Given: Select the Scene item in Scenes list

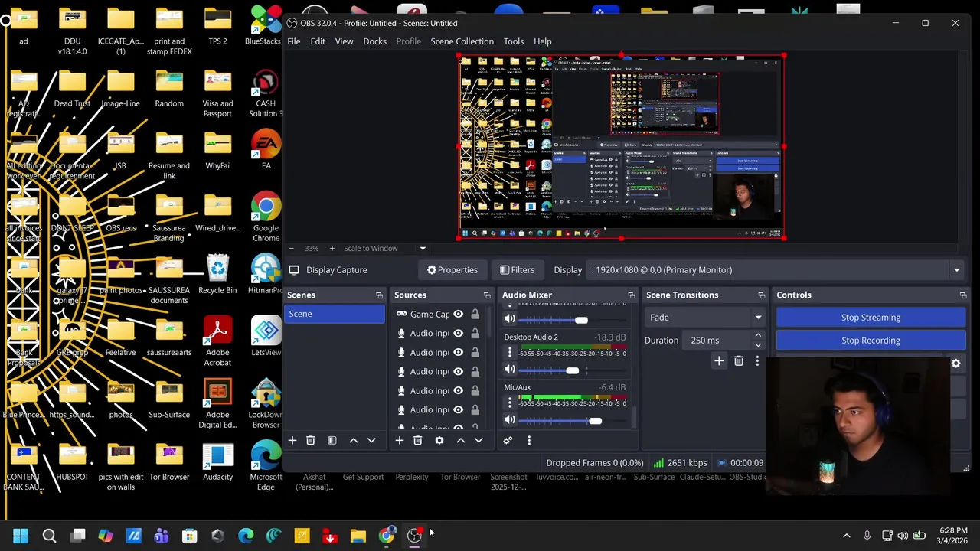Looking at the screenshot, I should point(335,314).
